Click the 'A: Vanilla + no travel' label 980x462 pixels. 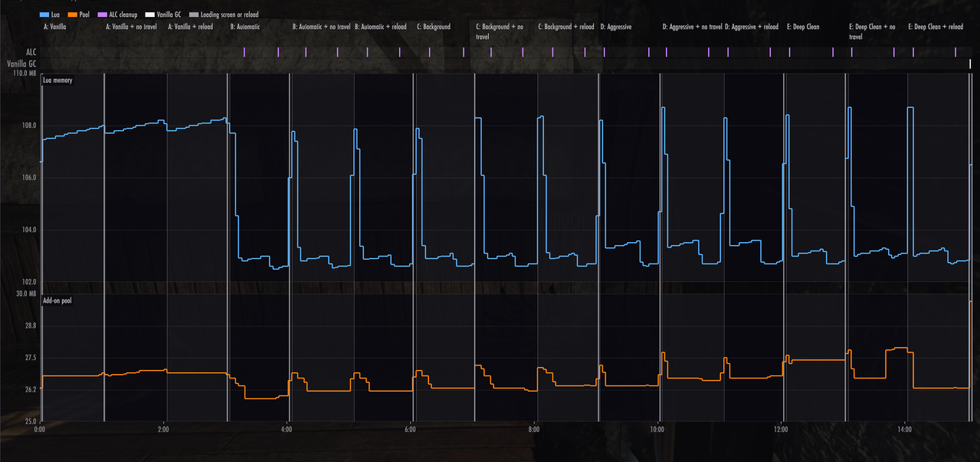(130, 27)
